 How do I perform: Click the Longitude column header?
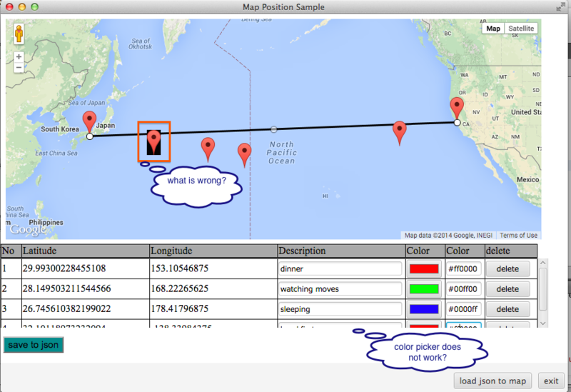click(213, 251)
